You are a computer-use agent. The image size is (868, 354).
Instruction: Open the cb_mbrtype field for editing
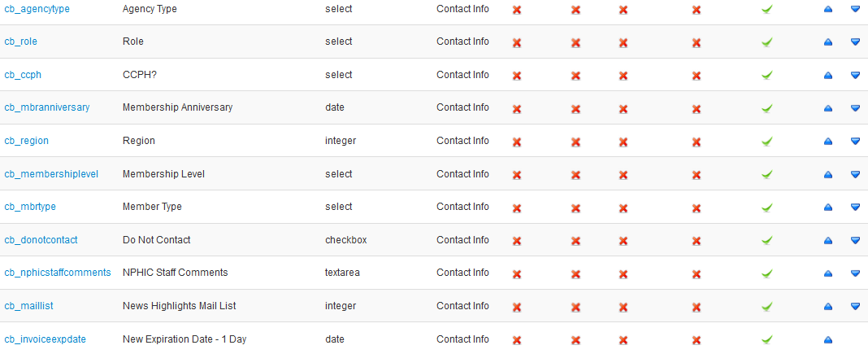tap(30, 207)
